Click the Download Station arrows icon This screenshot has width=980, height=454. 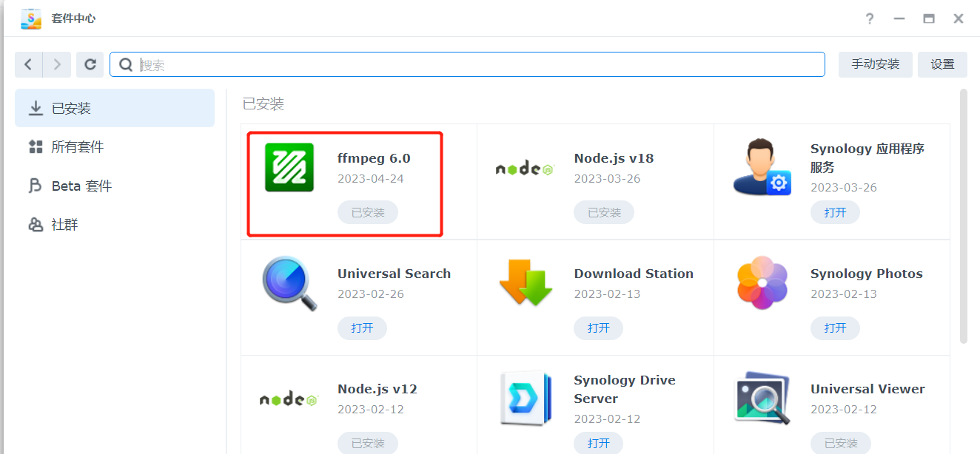(x=526, y=282)
